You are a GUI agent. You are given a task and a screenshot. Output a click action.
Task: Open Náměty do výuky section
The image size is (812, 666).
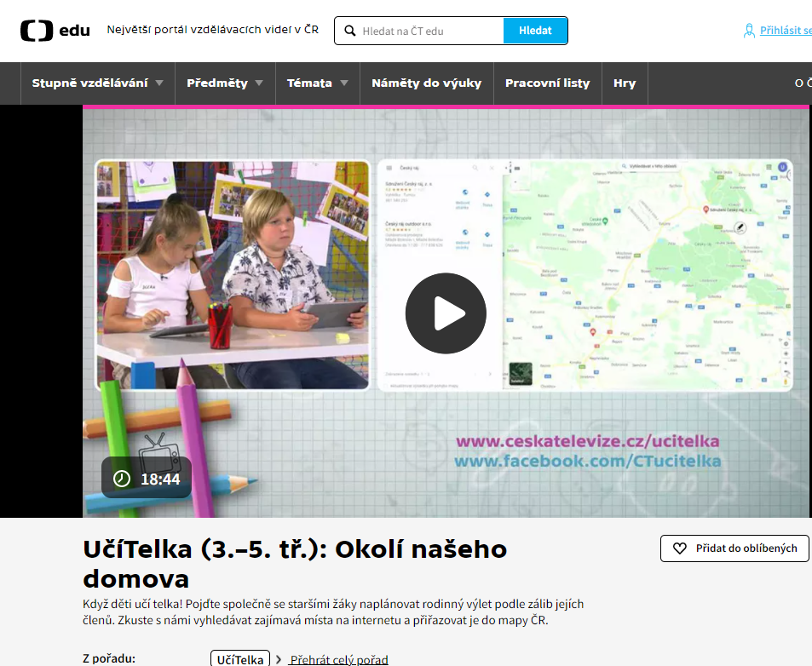click(426, 83)
